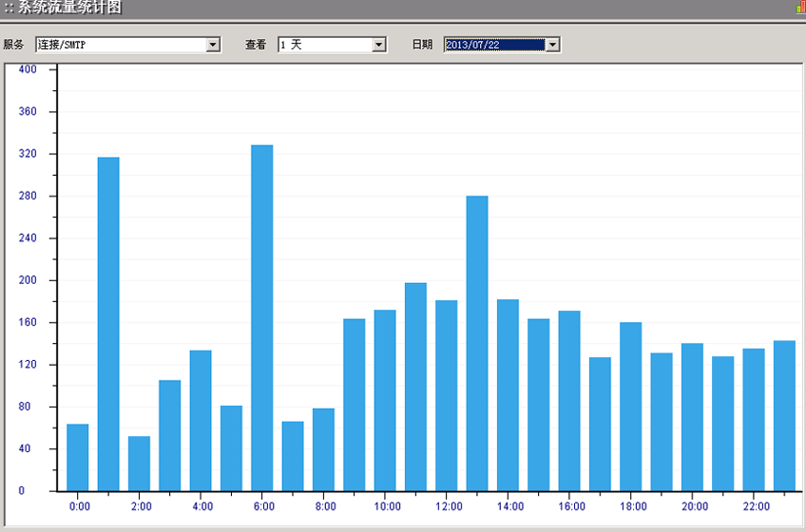Click the bar chart icon in title bar
806x532 pixels.
pos(799,8)
